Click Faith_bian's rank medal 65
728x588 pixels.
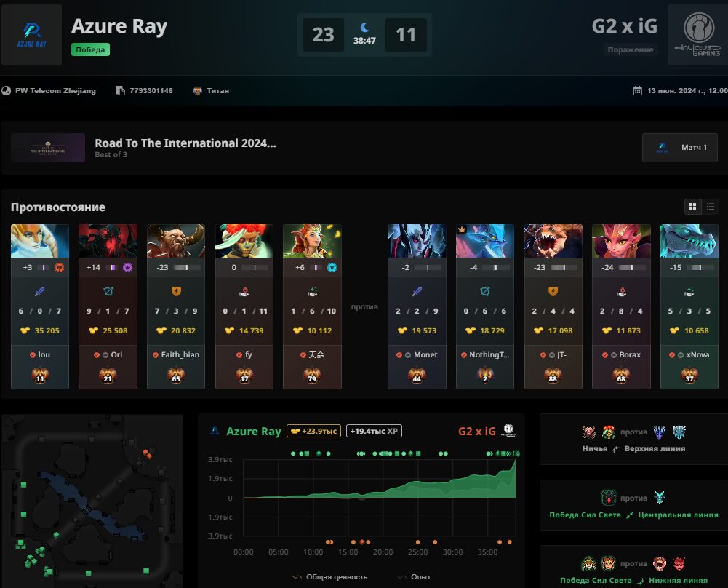tap(176, 376)
